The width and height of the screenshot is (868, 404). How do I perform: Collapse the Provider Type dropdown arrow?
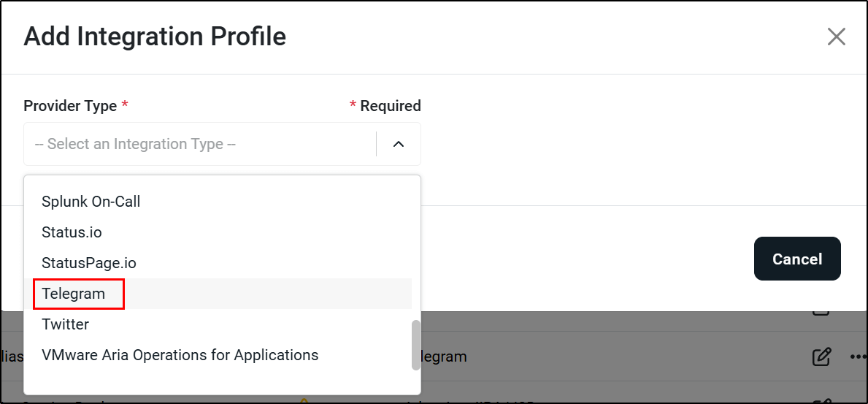tap(399, 144)
